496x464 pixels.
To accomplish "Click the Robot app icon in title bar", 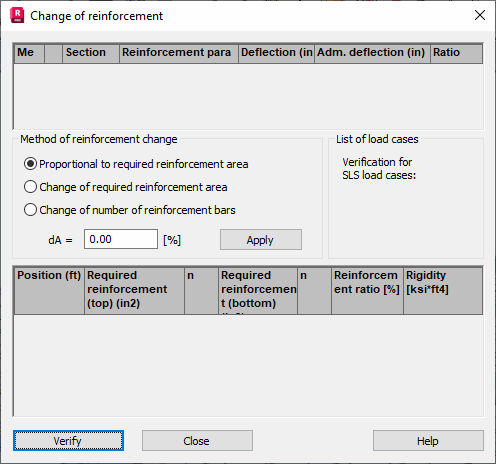I will (x=17, y=16).
